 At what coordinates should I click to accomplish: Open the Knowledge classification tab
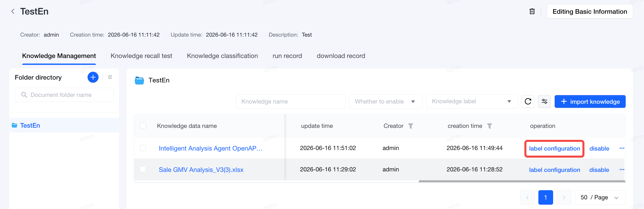(x=222, y=56)
